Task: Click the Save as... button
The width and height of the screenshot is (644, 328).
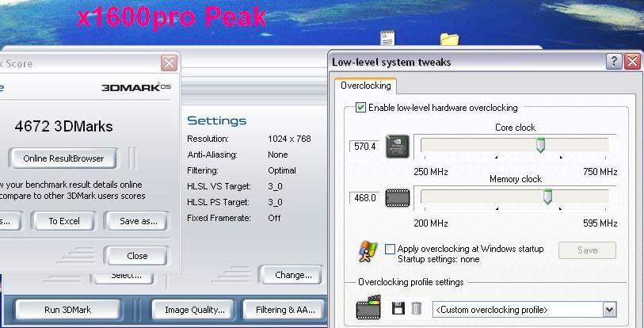Action: coord(138,221)
